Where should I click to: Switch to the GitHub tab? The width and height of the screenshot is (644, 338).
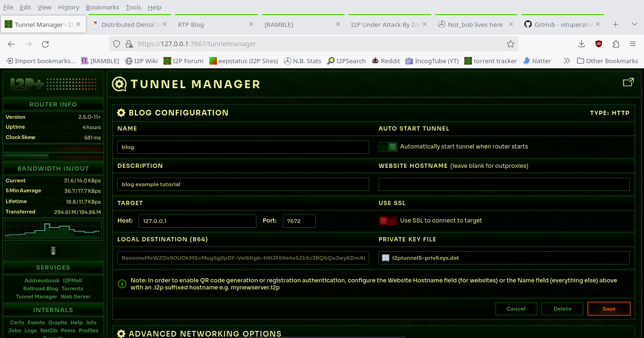coord(563,25)
